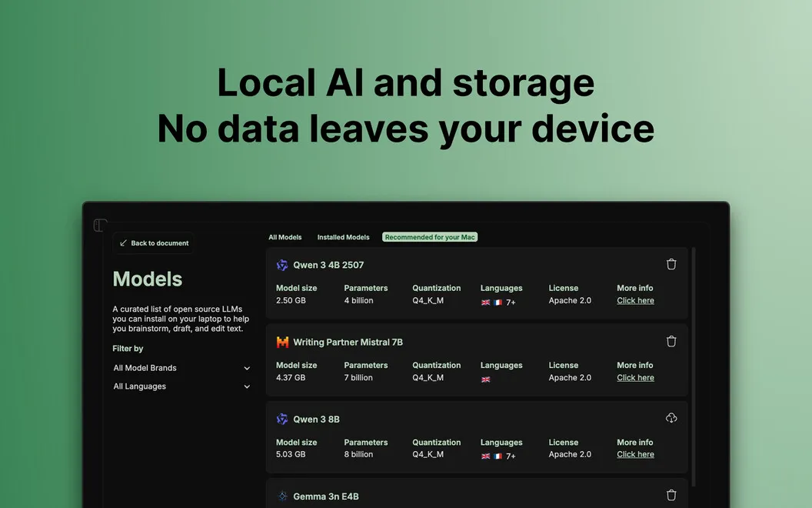Click the 4 billion parameters value

[358, 301]
